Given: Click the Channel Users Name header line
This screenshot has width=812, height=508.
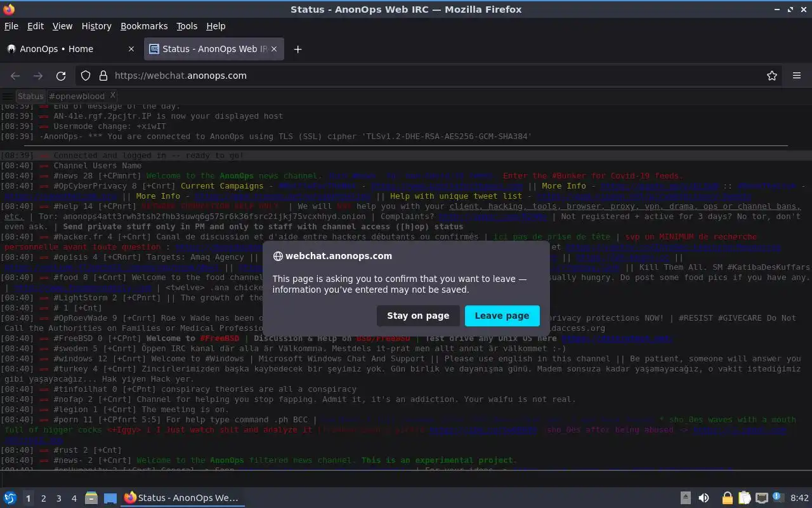Looking at the screenshot, I should point(71,166).
